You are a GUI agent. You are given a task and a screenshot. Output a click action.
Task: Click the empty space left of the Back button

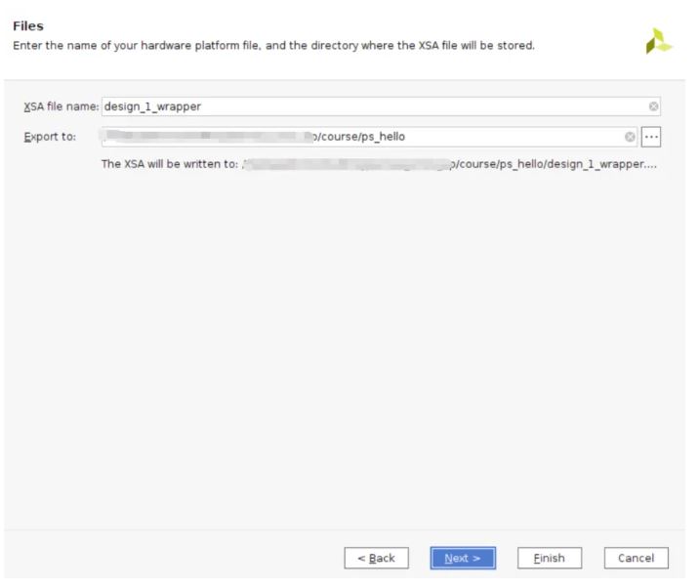click(176, 558)
